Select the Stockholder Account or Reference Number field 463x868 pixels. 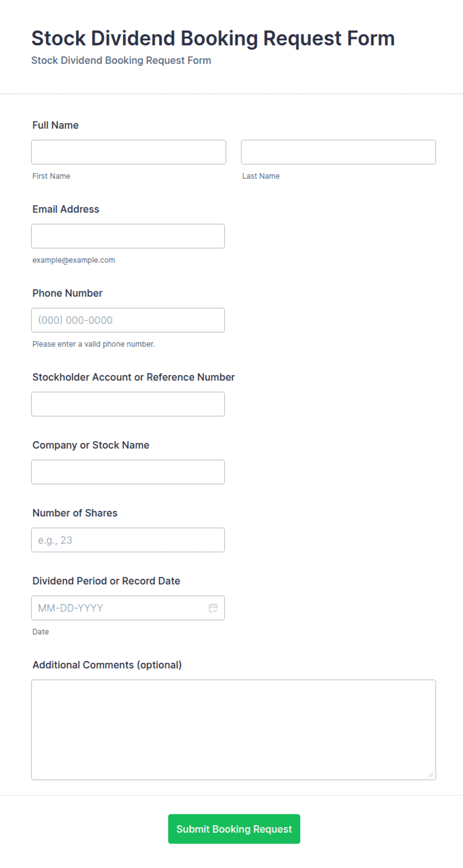point(128,404)
